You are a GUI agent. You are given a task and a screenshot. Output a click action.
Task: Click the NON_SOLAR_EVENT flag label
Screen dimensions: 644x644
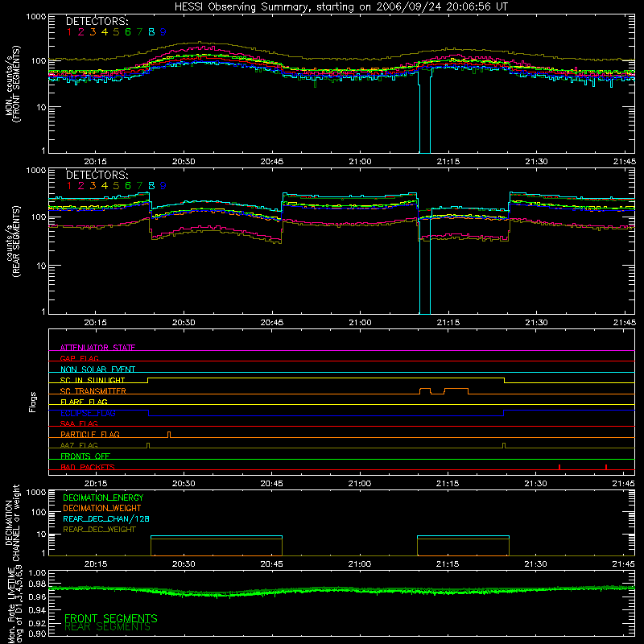pyautogui.click(x=97, y=369)
